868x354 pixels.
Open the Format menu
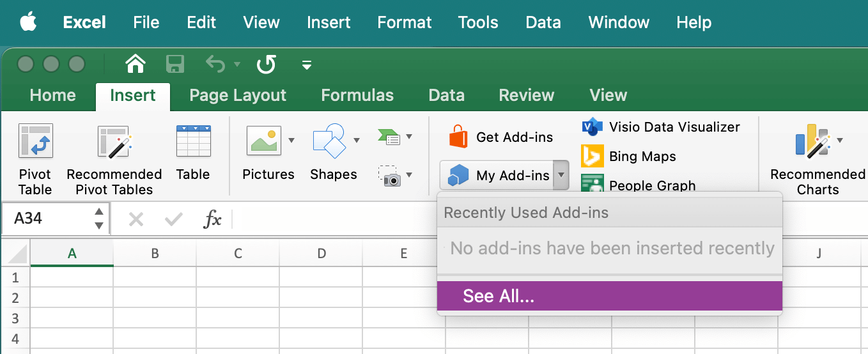tap(405, 22)
